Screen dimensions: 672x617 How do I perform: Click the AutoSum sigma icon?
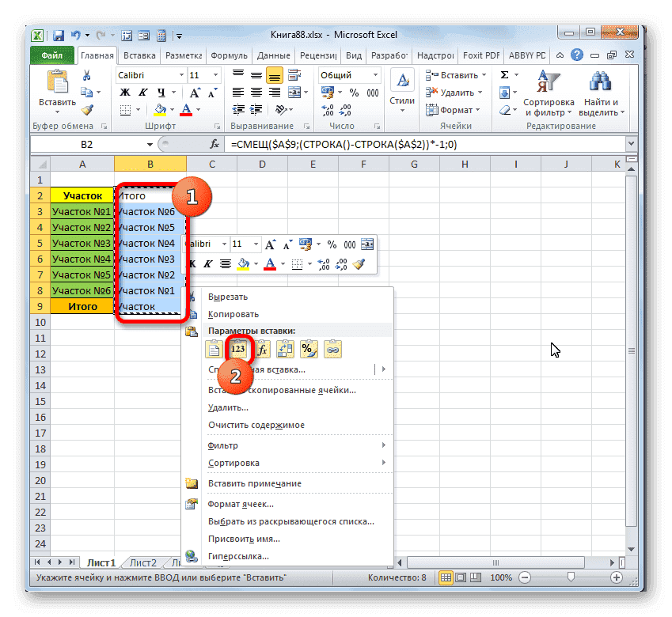(504, 74)
